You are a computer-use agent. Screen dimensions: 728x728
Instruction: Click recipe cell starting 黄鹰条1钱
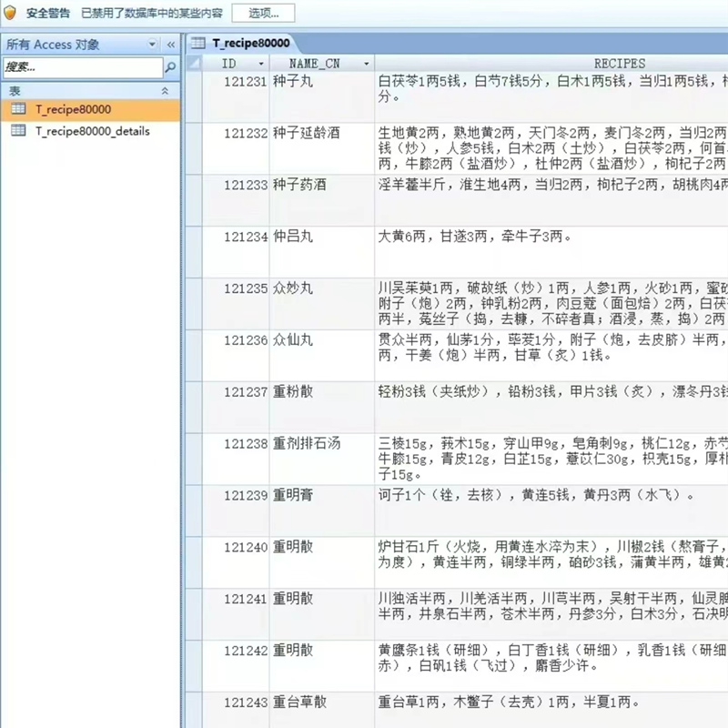(551, 666)
